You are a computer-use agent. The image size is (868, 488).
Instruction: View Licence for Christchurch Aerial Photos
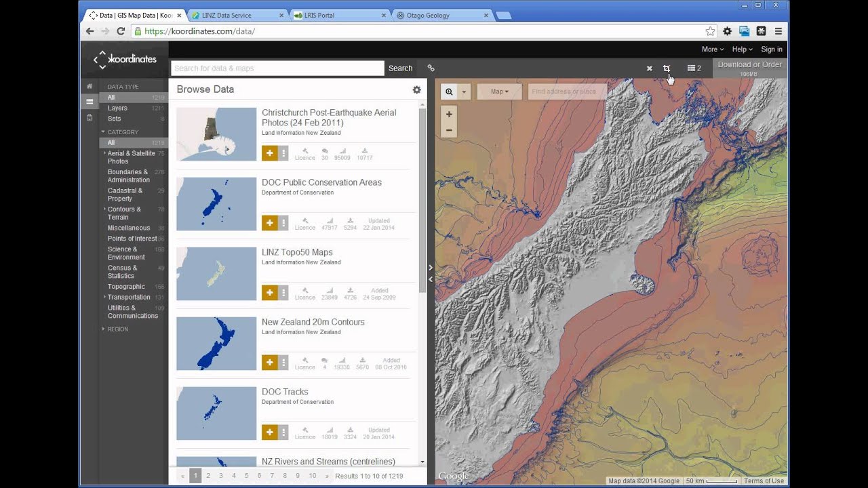304,155
